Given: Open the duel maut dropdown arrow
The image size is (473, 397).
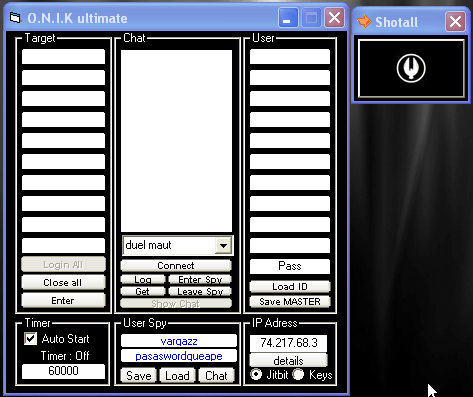Looking at the screenshot, I should 223,246.
